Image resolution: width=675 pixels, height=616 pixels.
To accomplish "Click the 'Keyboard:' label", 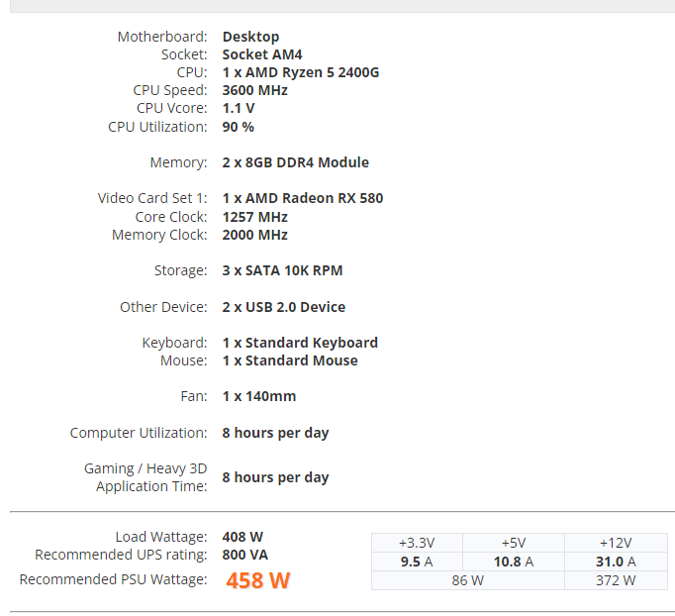I will coord(175,343).
